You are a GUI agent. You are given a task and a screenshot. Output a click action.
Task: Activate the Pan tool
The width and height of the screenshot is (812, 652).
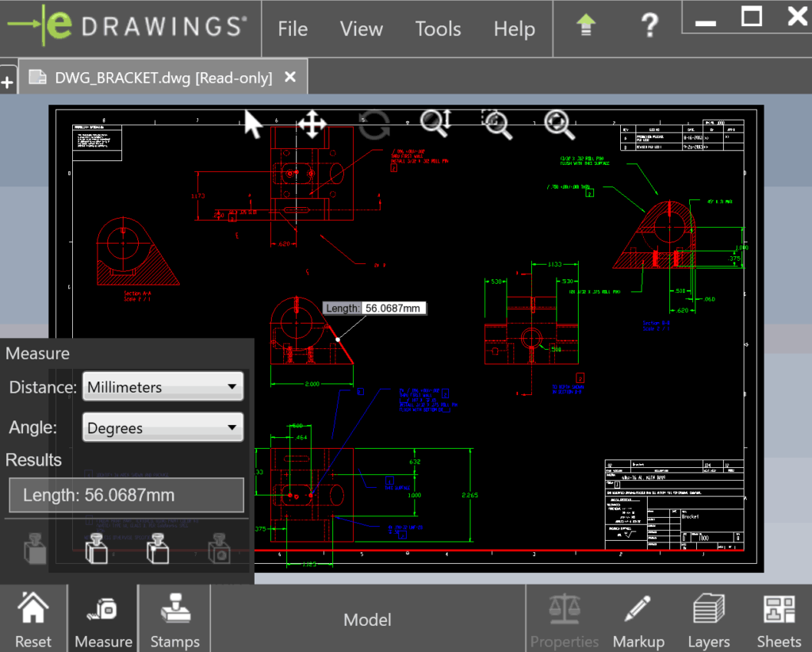(312, 125)
